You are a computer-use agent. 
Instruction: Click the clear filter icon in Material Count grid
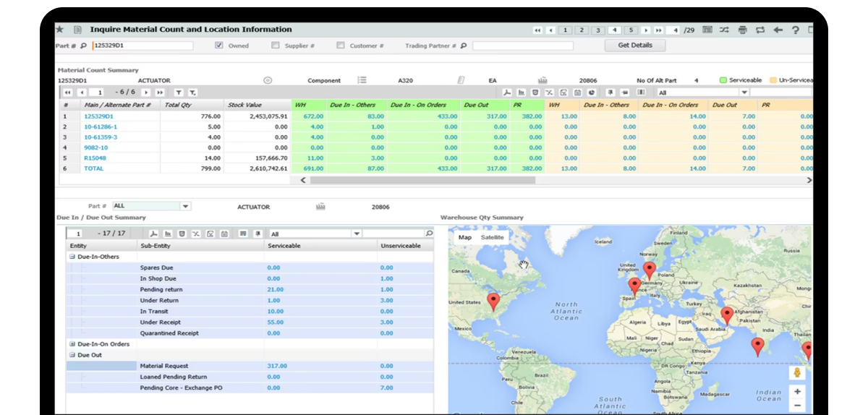[192, 93]
